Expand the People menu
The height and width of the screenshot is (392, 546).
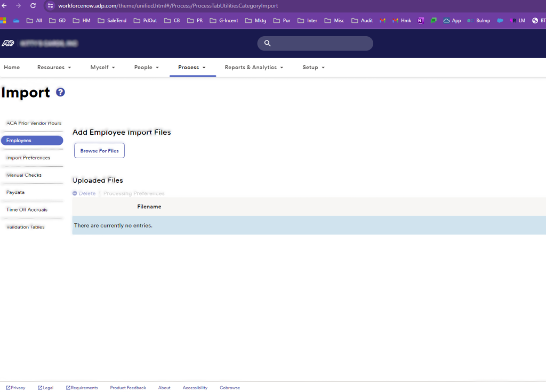tap(147, 67)
